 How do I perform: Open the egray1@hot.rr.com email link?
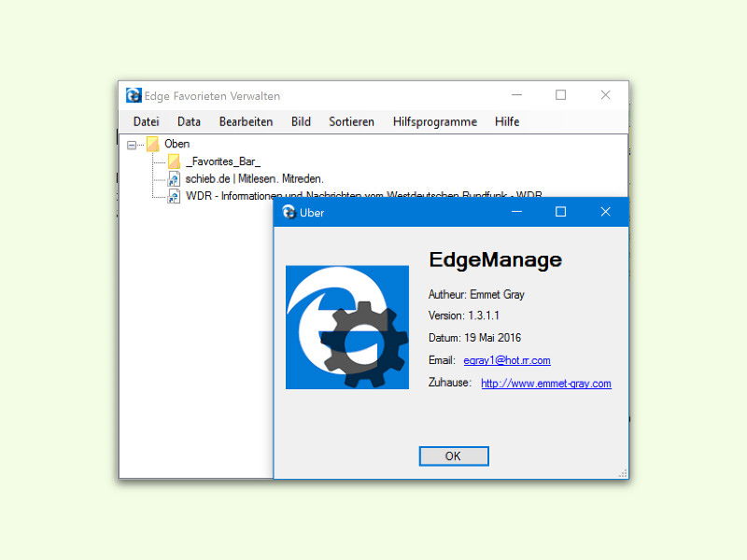point(507,360)
